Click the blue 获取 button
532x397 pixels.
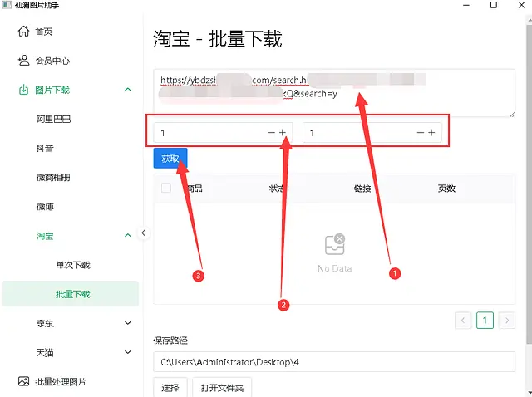pos(170,159)
